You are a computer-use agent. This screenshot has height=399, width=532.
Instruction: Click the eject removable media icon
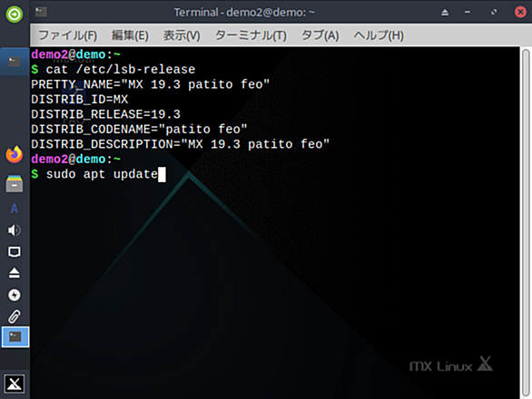pos(15,273)
